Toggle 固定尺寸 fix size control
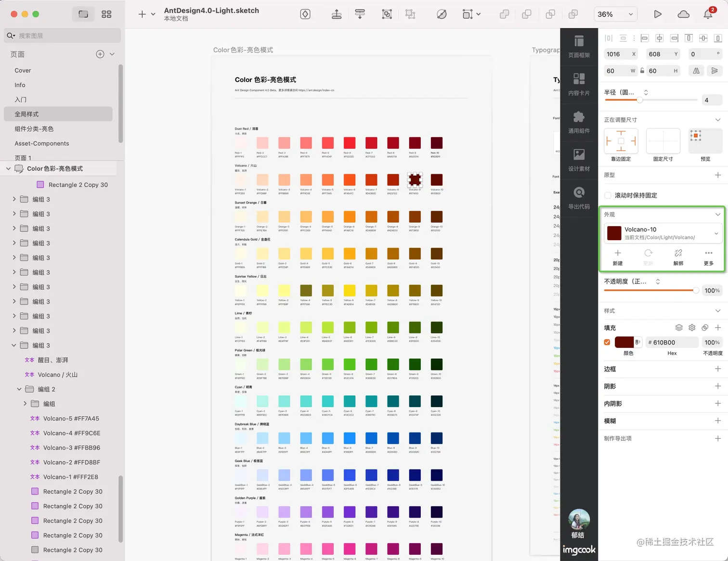This screenshot has width=728, height=561. tap(663, 141)
